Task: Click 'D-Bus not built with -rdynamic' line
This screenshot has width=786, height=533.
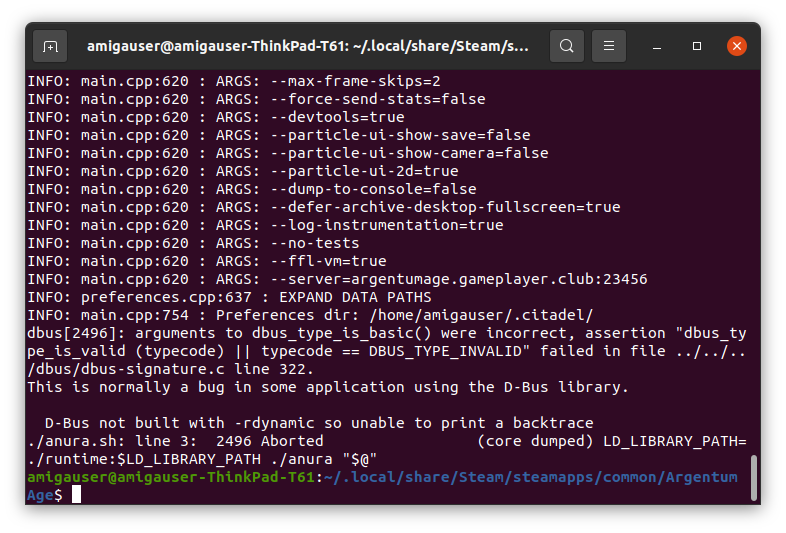Action: coord(319,423)
